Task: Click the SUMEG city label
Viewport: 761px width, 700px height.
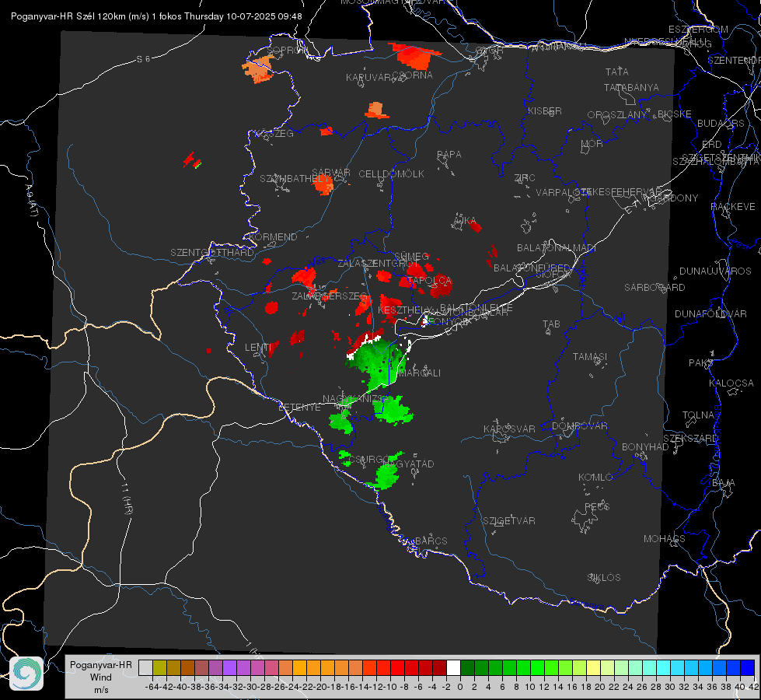Action: 411,257
